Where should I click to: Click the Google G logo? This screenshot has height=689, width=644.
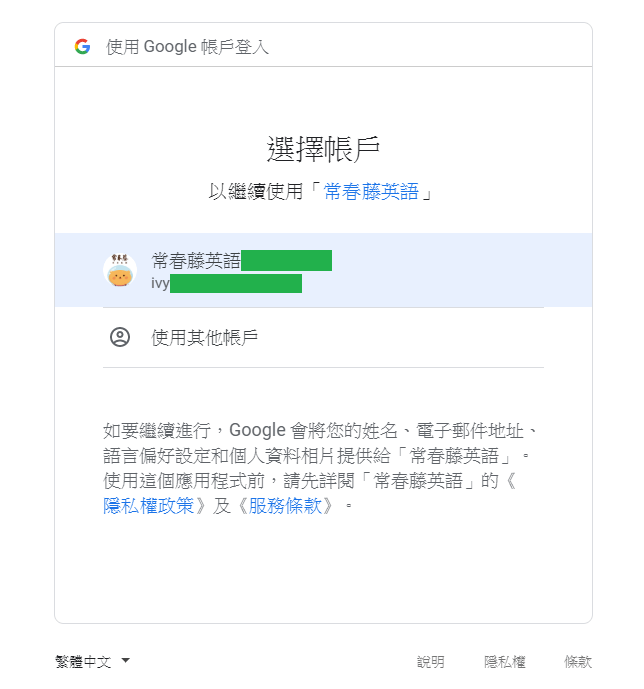[82, 47]
